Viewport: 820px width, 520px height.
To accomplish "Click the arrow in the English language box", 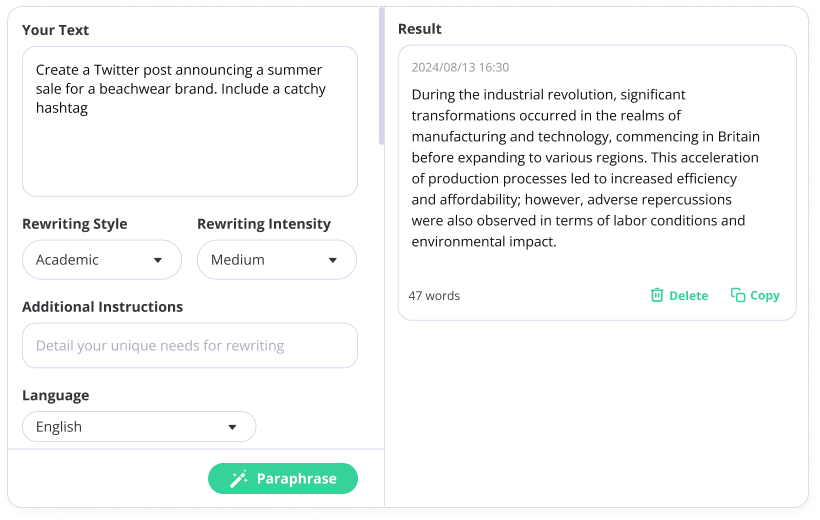I will pos(232,427).
